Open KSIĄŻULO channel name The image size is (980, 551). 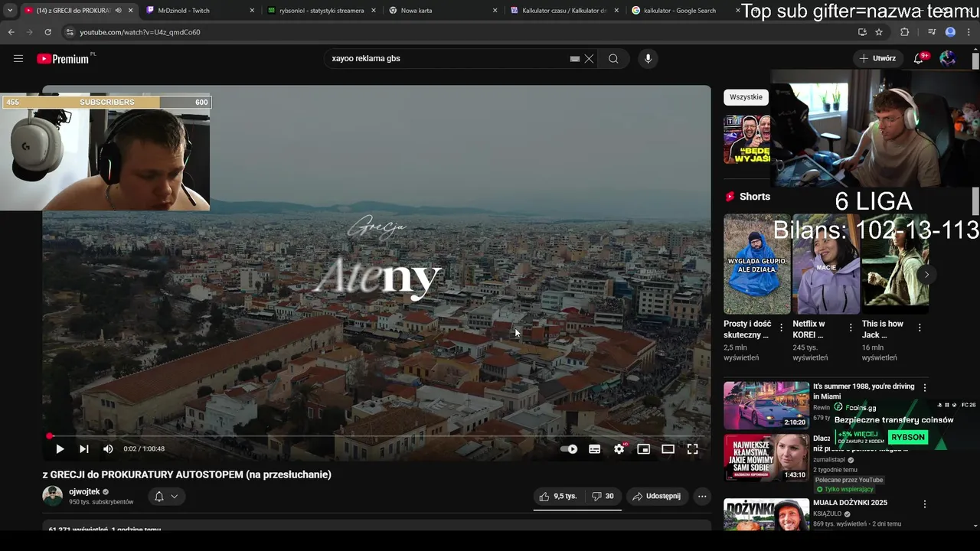point(828,514)
